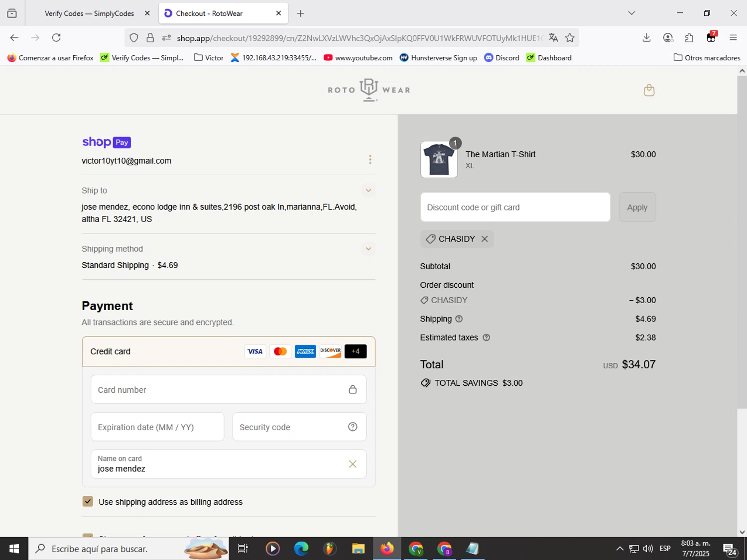Open volume control in tray

coord(647,549)
